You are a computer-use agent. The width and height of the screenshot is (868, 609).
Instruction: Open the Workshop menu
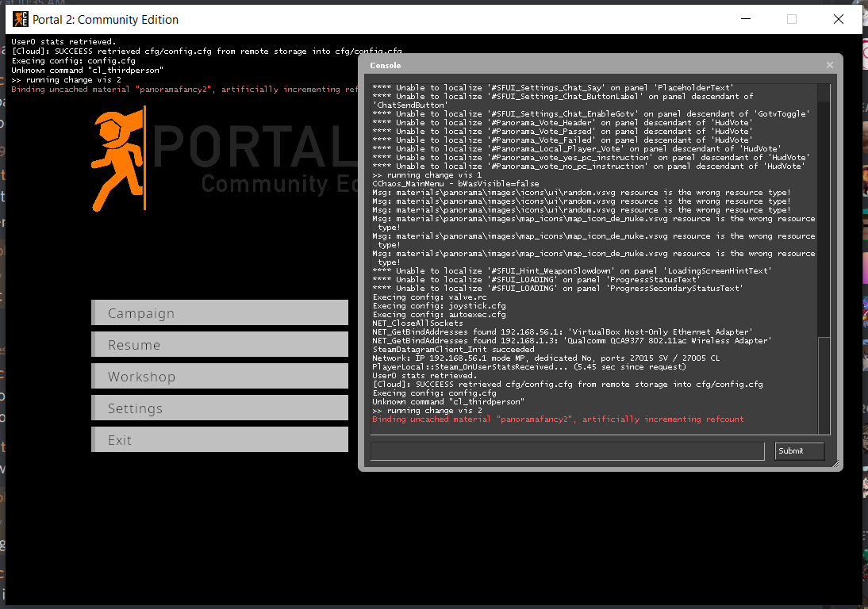(220, 376)
